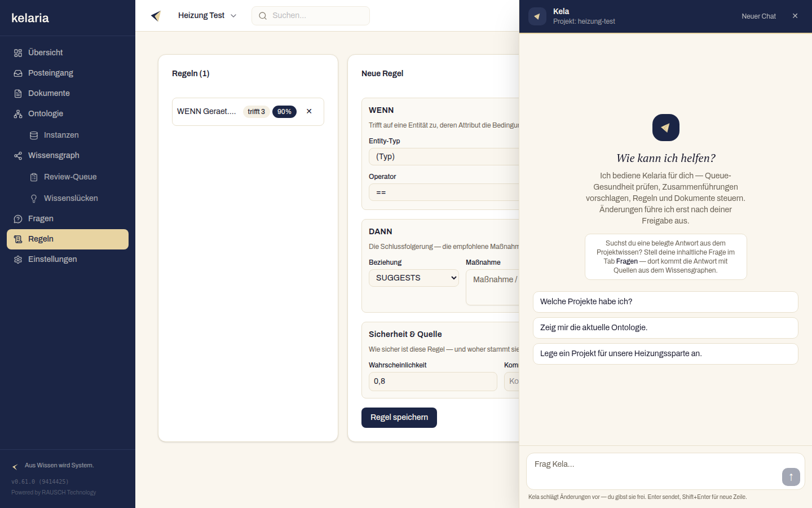
Task: Go to Dokumente in the sidebar
Action: pyautogui.click(x=68, y=94)
